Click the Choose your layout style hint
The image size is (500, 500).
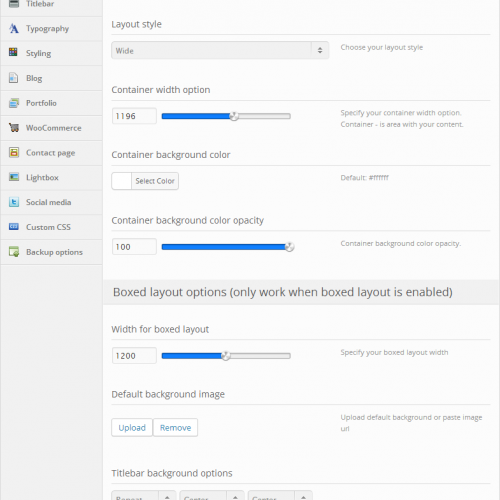382,47
